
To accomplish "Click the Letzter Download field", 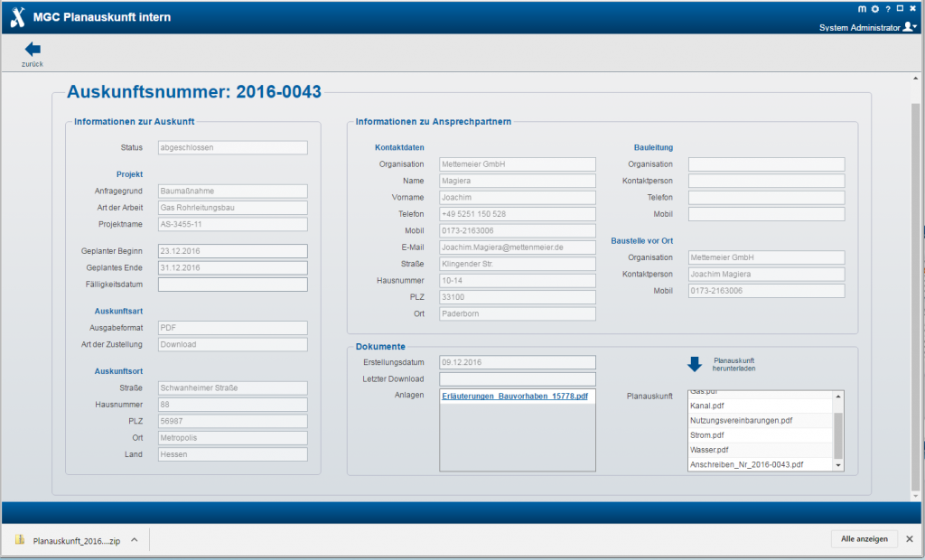I will pyautogui.click(x=517, y=378).
